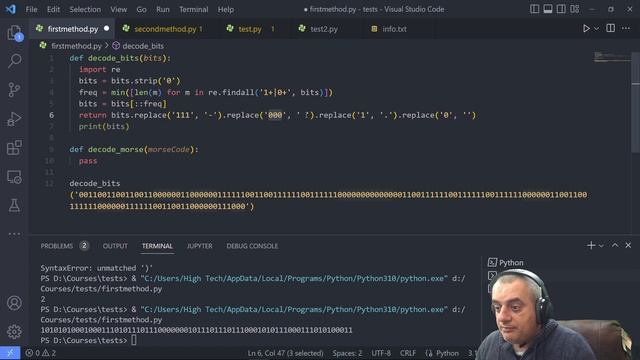640x360 pixels.
Task: Open the Output panel tab
Action: (x=115, y=246)
